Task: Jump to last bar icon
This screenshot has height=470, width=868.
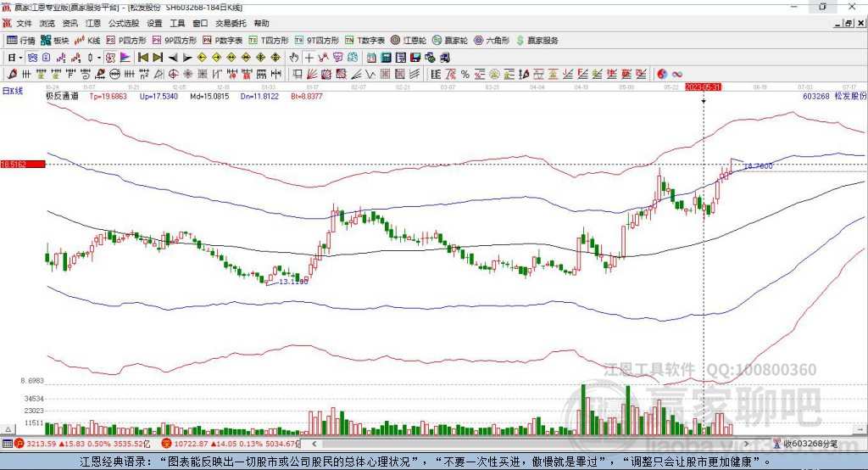Action: (158, 58)
